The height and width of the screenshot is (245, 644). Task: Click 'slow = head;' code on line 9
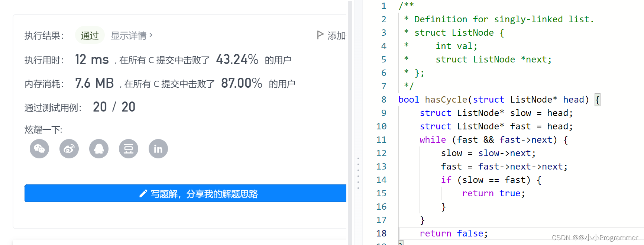(541, 113)
